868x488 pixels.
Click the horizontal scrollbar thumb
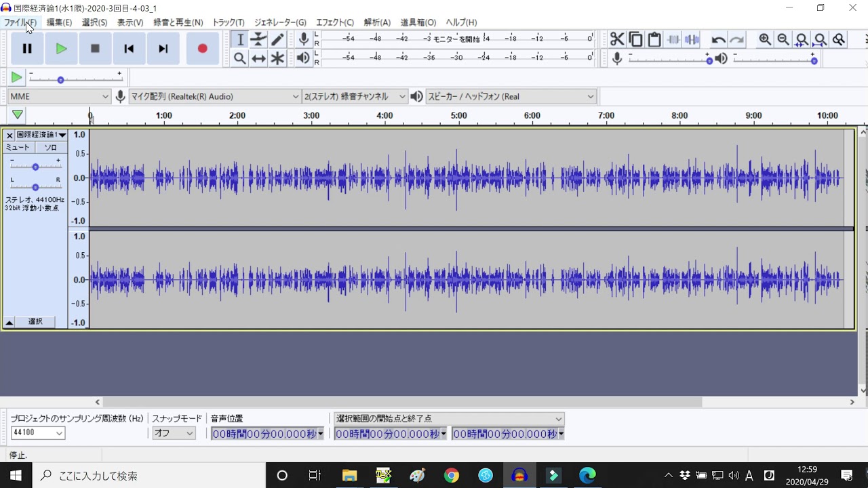[403, 402]
